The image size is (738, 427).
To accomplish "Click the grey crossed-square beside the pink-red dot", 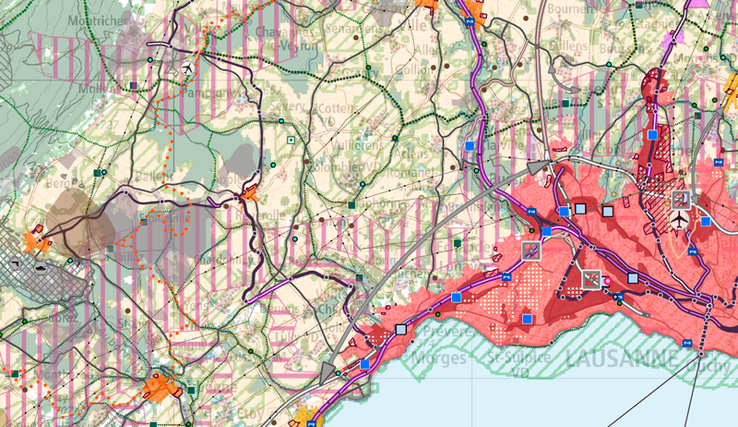I will pos(592,280).
